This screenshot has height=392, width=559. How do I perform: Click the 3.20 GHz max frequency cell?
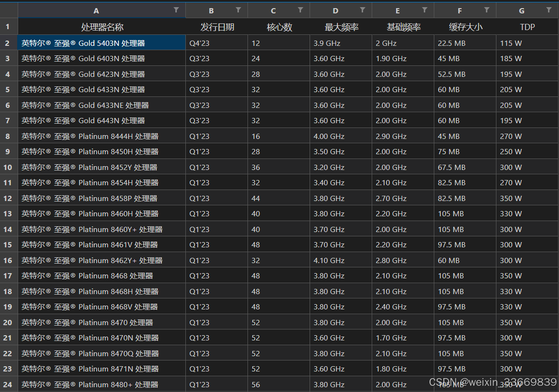pos(341,167)
